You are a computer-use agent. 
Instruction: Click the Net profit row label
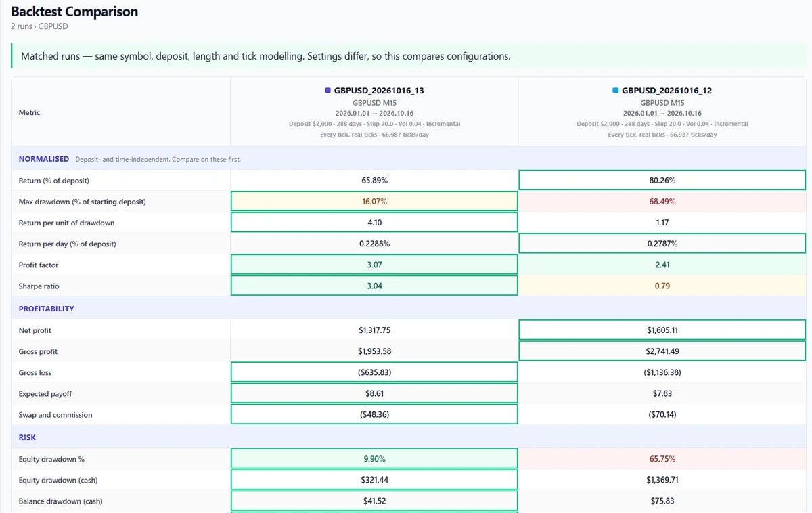(35, 330)
